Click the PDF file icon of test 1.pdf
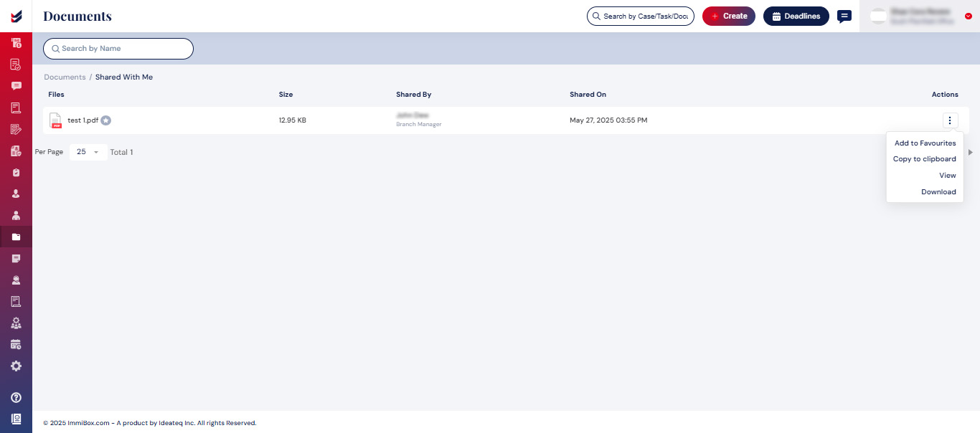The height and width of the screenshot is (433, 980). click(55, 120)
